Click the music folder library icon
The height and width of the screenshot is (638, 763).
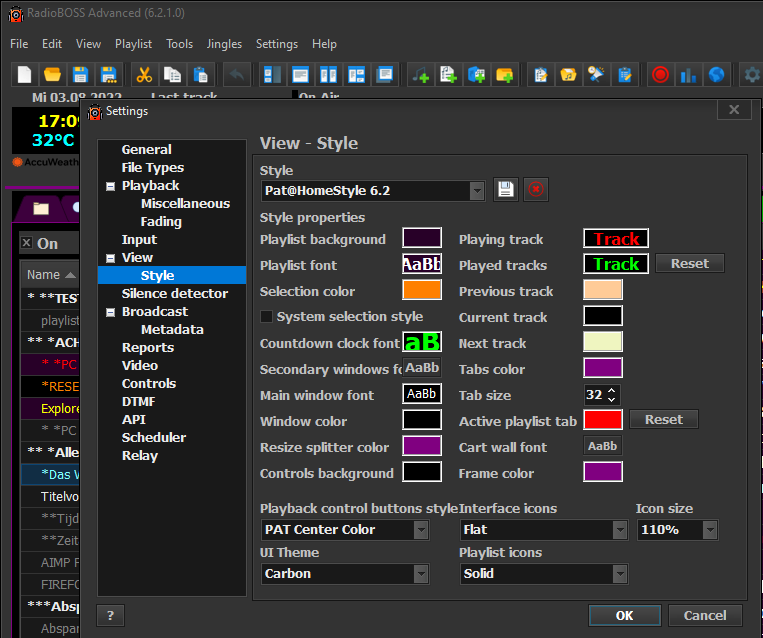tap(568, 75)
